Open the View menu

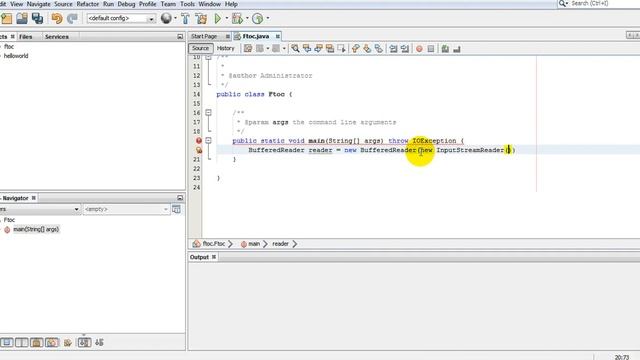(x=16, y=4)
